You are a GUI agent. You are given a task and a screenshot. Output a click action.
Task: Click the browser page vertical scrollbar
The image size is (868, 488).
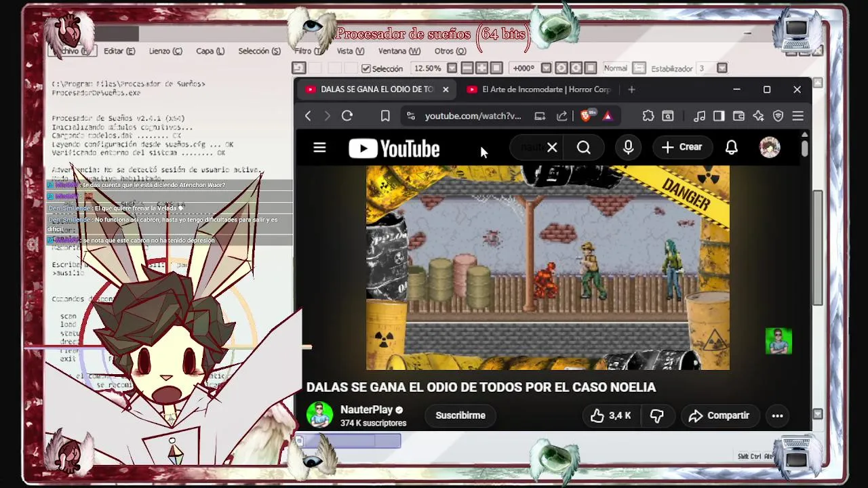pos(804,147)
